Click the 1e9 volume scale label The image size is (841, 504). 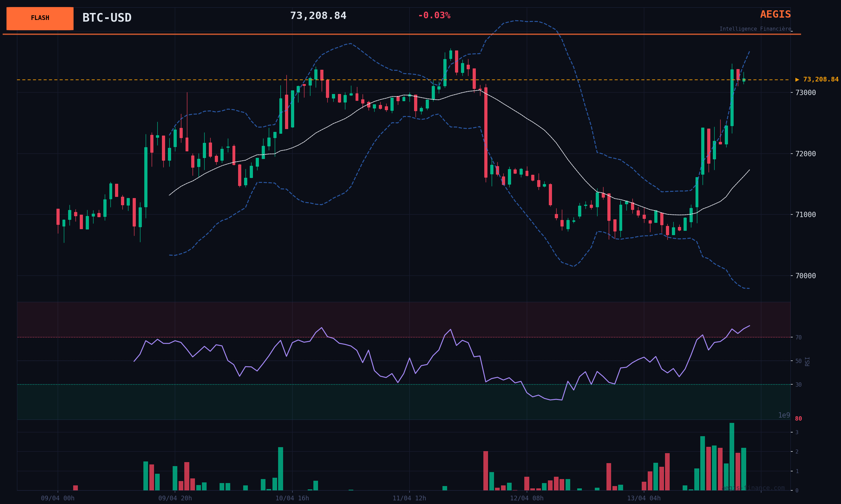[x=784, y=415]
